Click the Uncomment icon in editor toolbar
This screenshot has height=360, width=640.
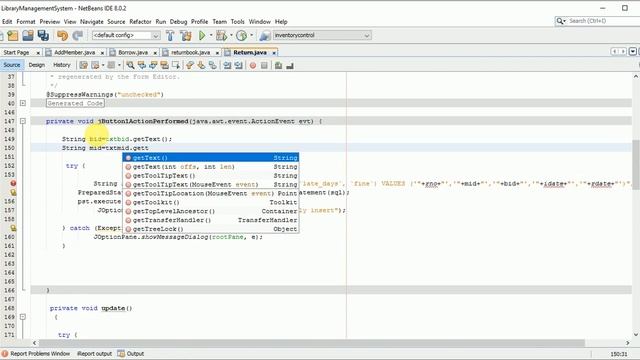pyautogui.click(x=290, y=65)
